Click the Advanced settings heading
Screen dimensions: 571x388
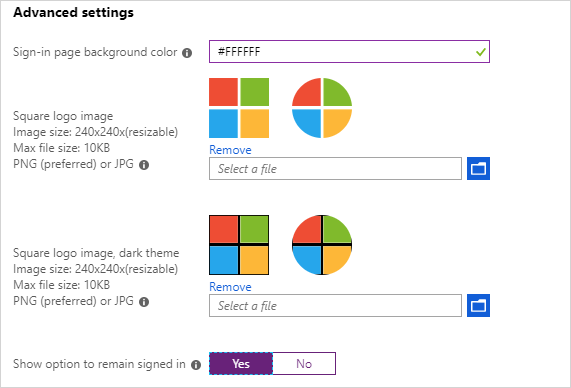coord(74,12)
